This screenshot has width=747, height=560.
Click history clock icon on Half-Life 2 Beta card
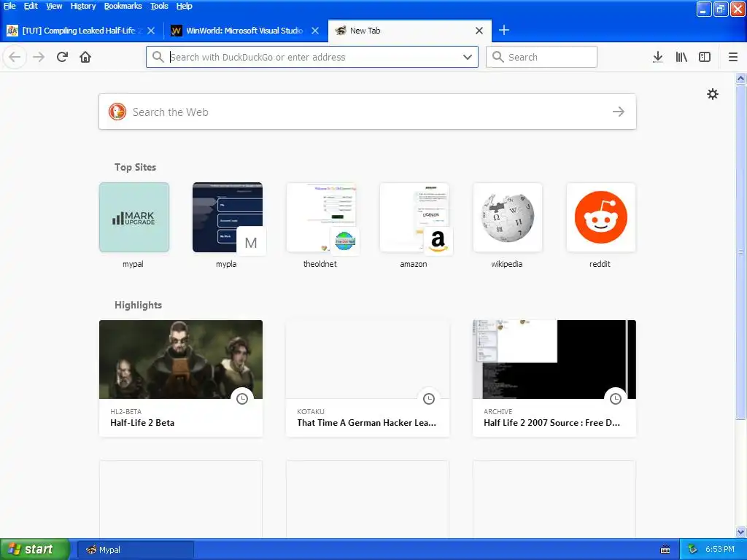[242, 399]
